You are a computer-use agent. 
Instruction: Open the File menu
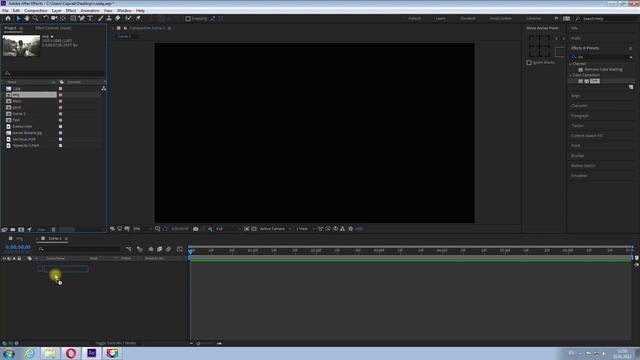[5, 11]
